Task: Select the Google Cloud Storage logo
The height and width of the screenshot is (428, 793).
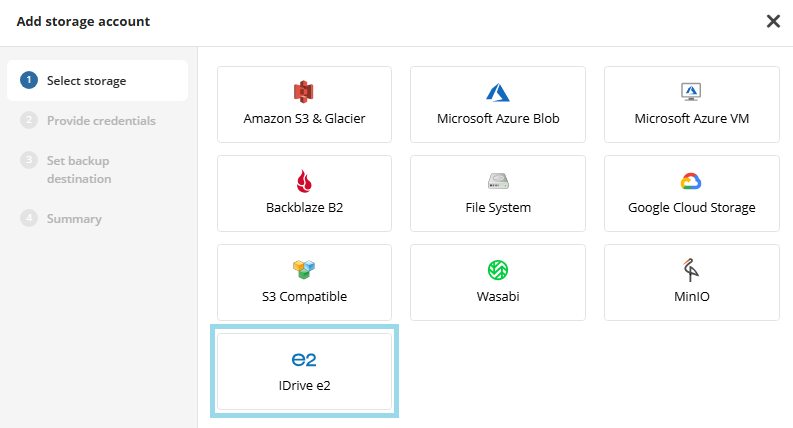Action: click(x=691, y=182)
